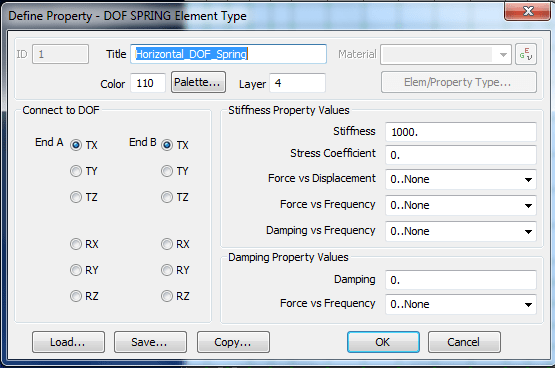Click the Palette... button
The height and width of the screenshot is (368, 555).
(x=198, y=82)
